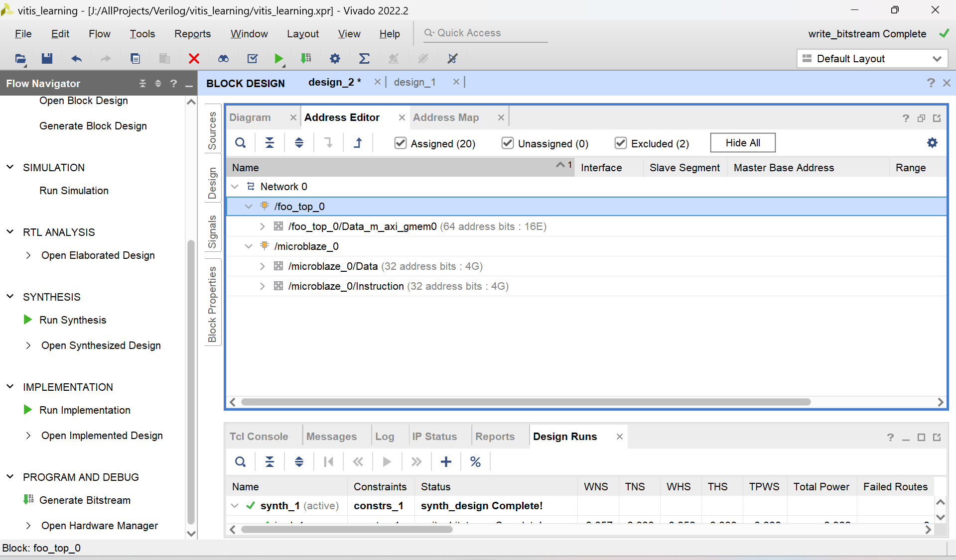Collapse all rows in the Address Editor
Screen dimensions: 956x560
point(270,143)
